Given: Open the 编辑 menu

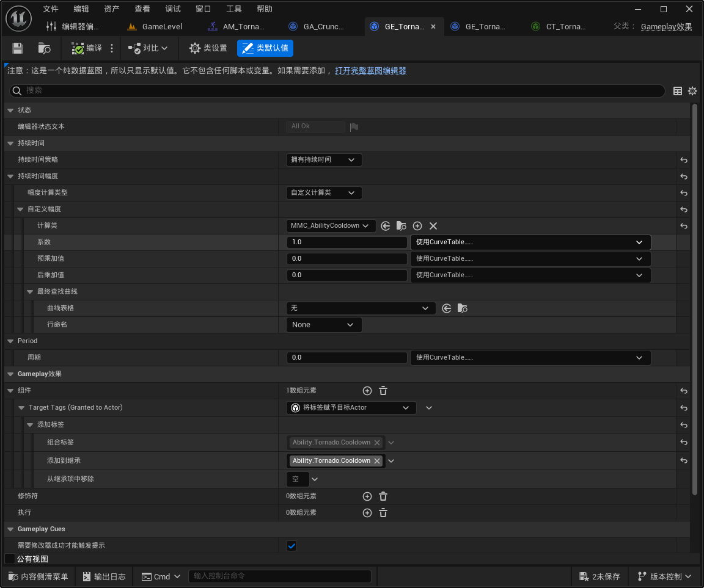Looking at the screenshot, I should [x=81, y=9].
